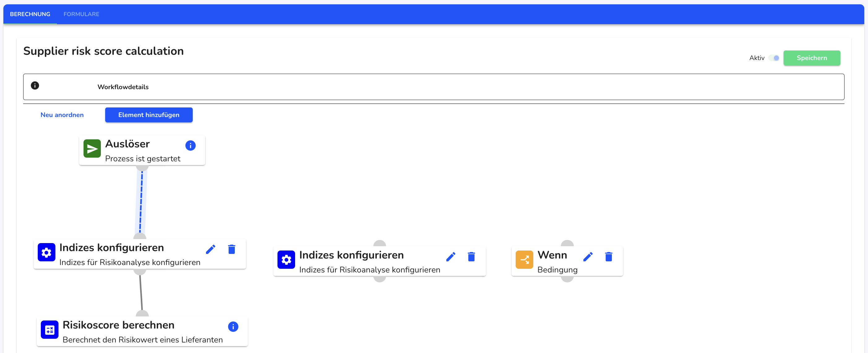The image size is (868, 353).
Task: Click the green Auslöser trigger icon
Action: coord(92,149)
